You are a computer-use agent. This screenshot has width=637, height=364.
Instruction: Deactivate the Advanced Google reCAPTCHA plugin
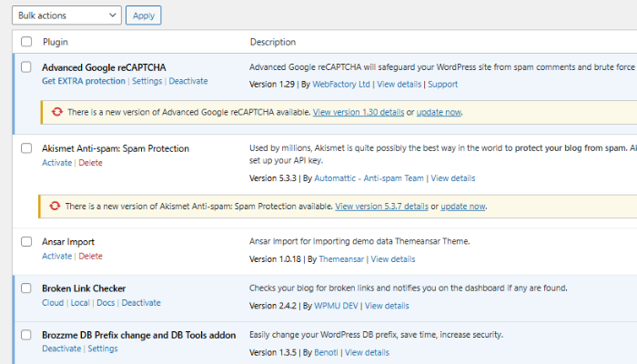(x=188, y=81)
